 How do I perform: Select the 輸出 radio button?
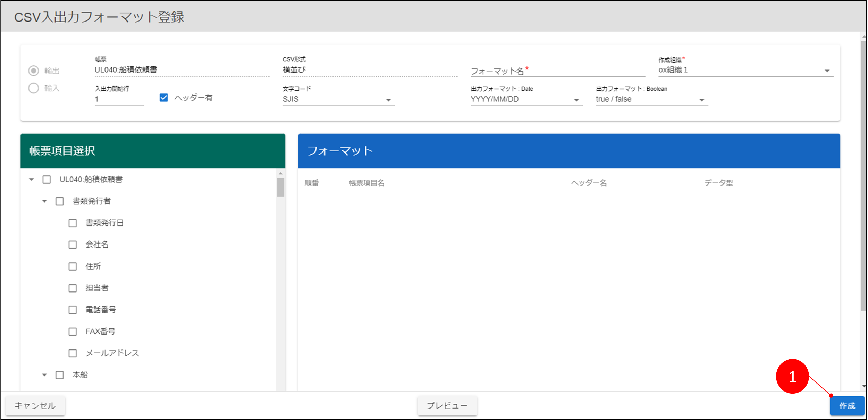tap(34, 71)
